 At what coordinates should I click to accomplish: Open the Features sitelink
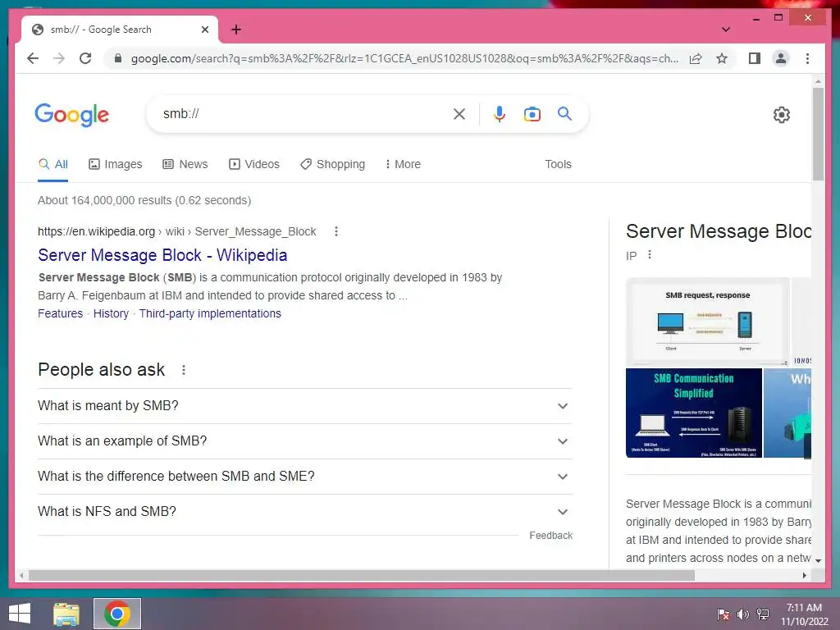click(x=60, y=313)
